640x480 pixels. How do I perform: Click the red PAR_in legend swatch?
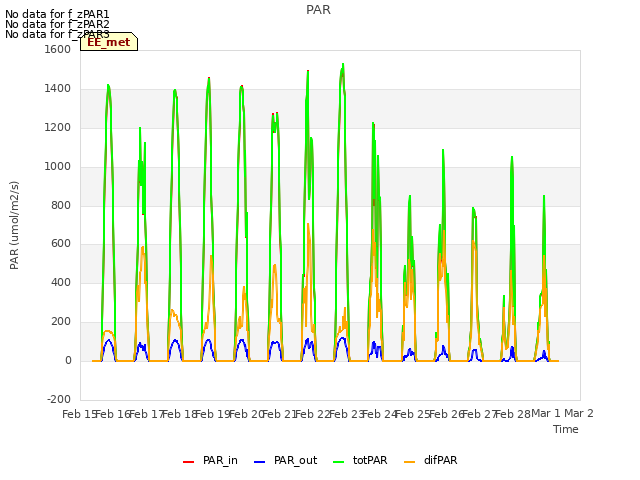coord(189,462)
